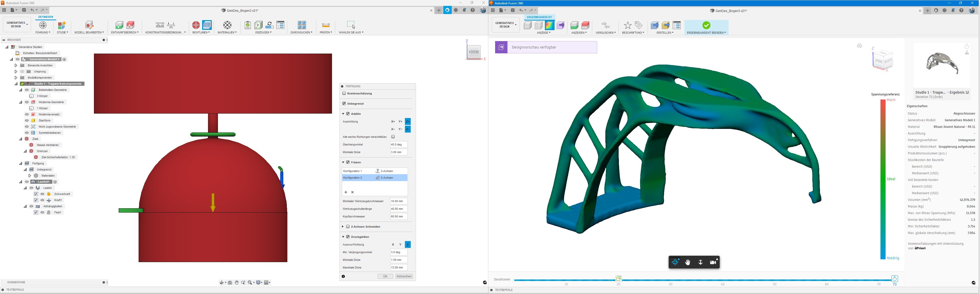Expand the Benannte Ansichten tree node

[x=16, y=65]
